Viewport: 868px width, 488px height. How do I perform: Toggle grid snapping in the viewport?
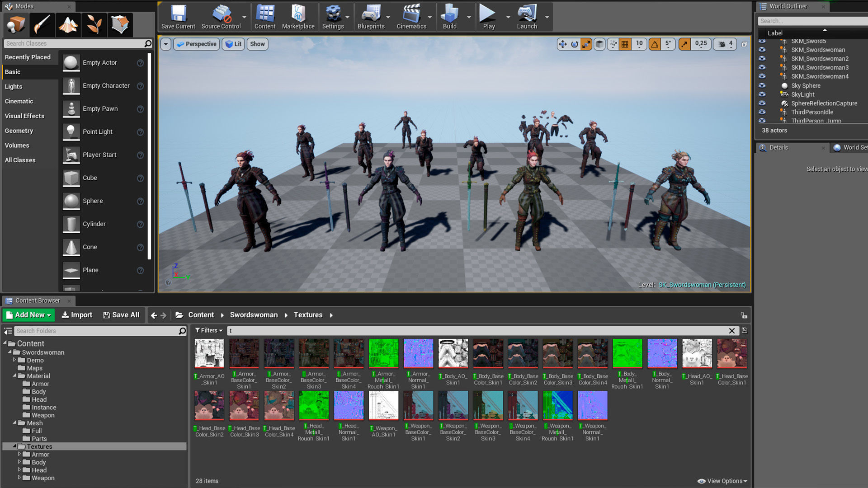click(x=625, y=44)
